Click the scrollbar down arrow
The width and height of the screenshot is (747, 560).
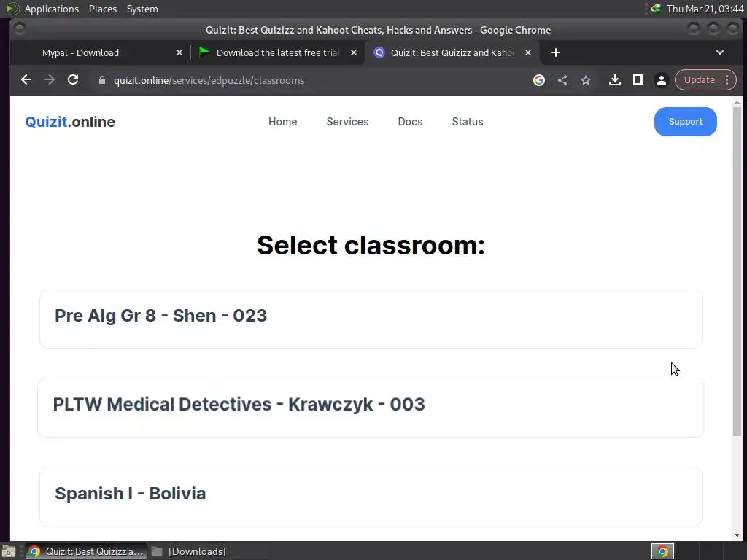[x=737, y=534]
